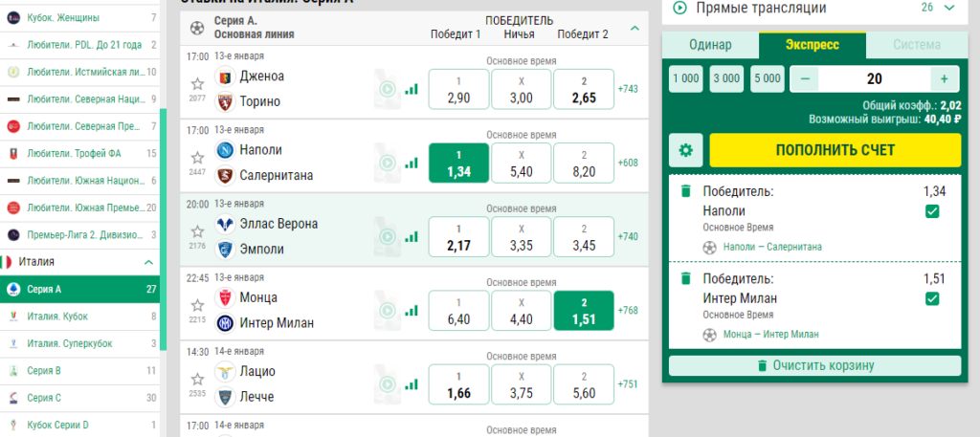
Task: Open bet slip settings gear
Action: [685, 150]
